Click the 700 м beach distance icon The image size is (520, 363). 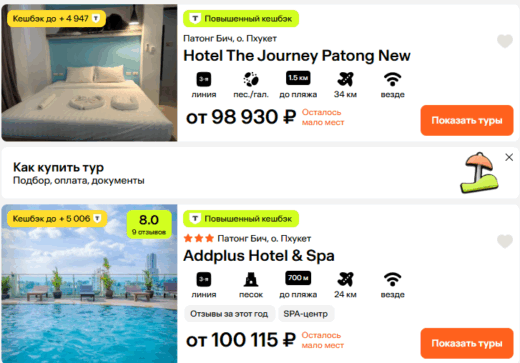[x=298, y=278]
